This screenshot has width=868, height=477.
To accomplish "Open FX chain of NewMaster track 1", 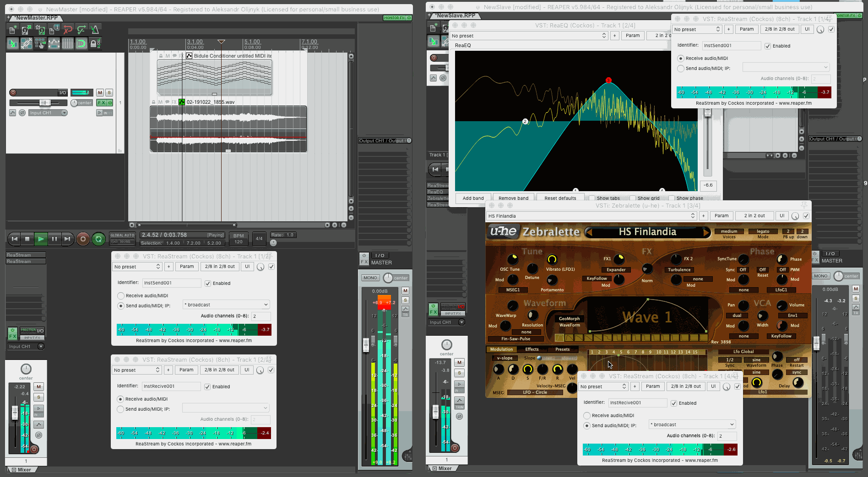I will tap(102, 103).
